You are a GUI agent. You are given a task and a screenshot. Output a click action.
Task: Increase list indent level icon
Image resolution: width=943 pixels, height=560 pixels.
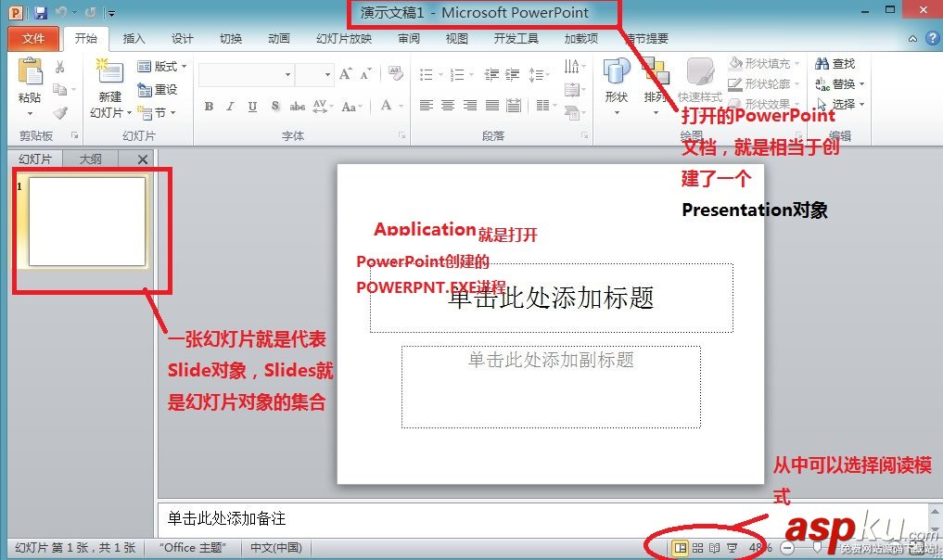(513, 74)
